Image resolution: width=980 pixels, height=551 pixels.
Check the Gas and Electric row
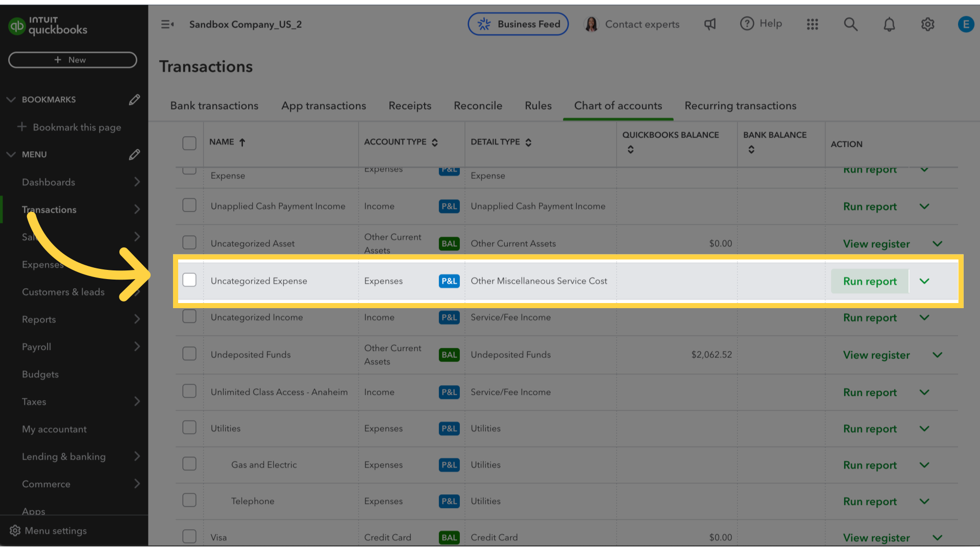[x=189, y=464]
